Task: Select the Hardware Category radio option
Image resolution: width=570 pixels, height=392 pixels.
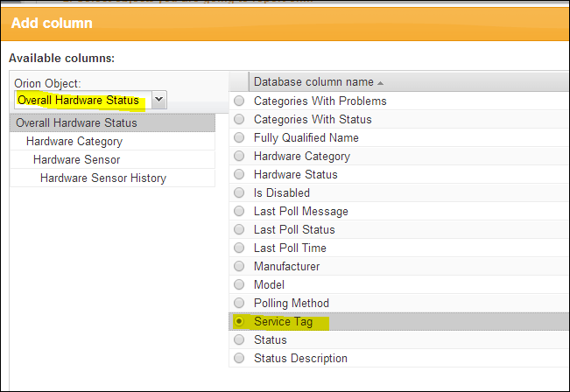Action: tap(239, 157)
